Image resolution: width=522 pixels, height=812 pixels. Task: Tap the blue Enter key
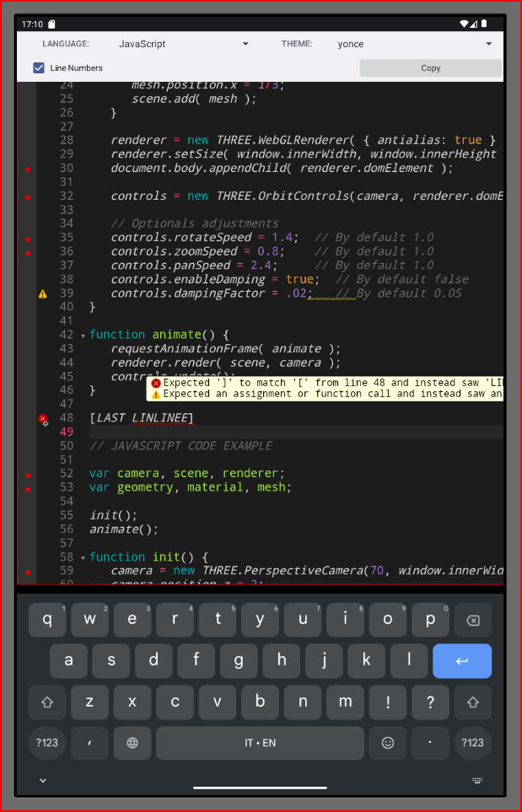(462, 661)
